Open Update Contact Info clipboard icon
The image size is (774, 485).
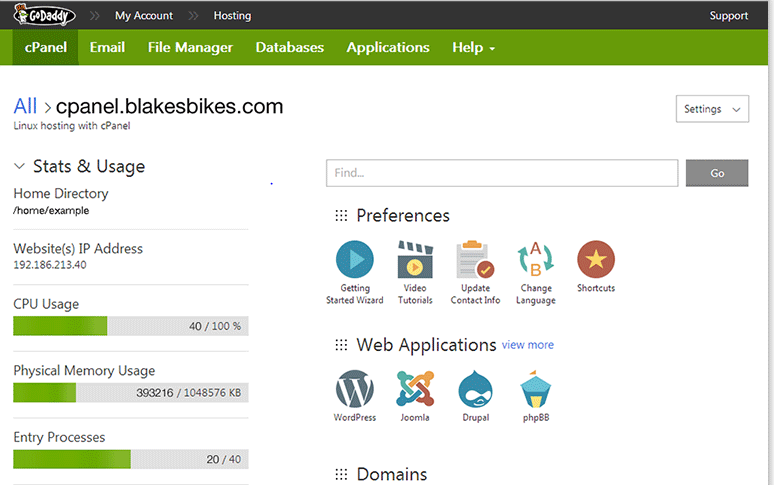click(475, 260)
